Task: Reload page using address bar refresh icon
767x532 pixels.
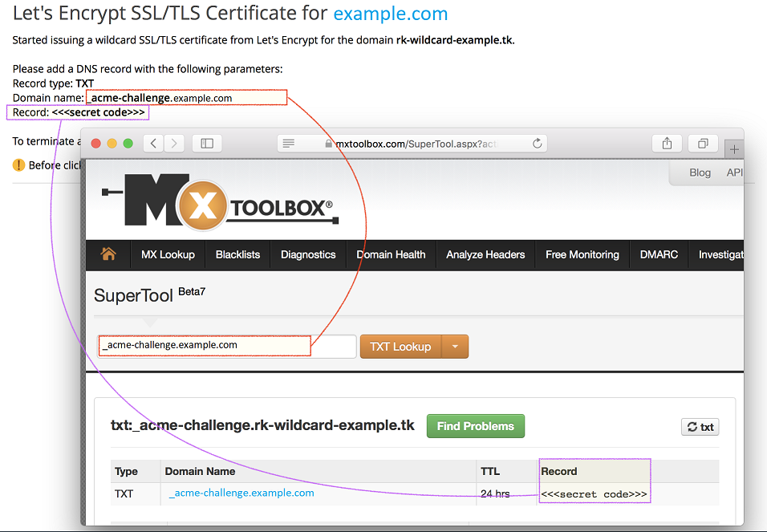Action: pos(537,144)
